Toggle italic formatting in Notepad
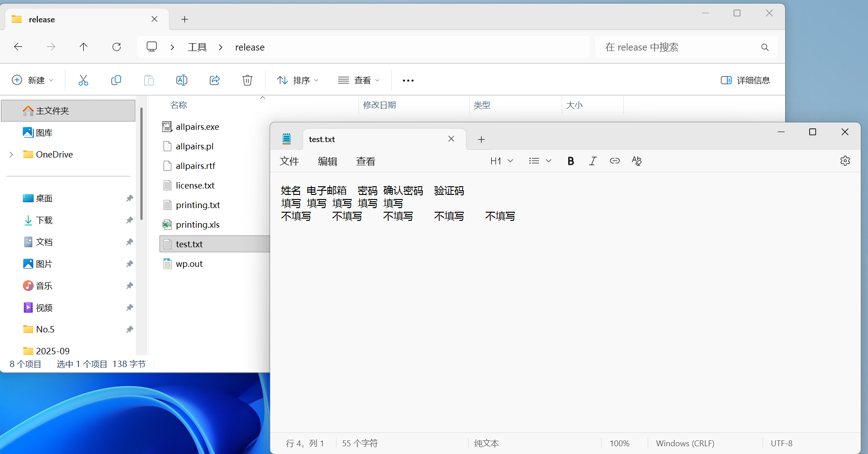The image size is (868, 454). pyautogui.click(x=593, y=161)
